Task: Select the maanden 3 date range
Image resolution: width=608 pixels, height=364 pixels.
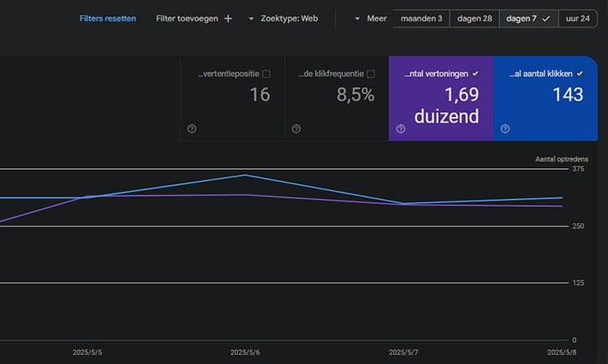Action: click(x=421, y=19)
